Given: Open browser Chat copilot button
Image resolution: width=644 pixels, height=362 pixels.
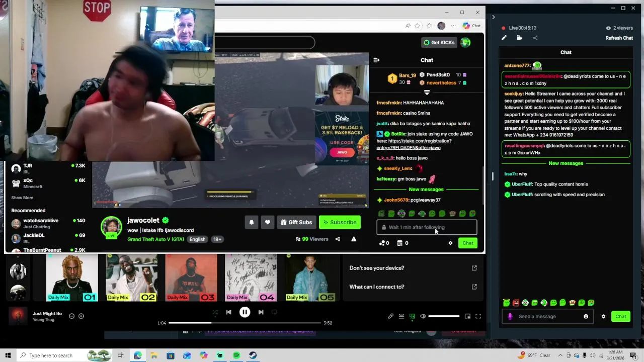Looking at the screenshot, I should click(x=471, y=26).
